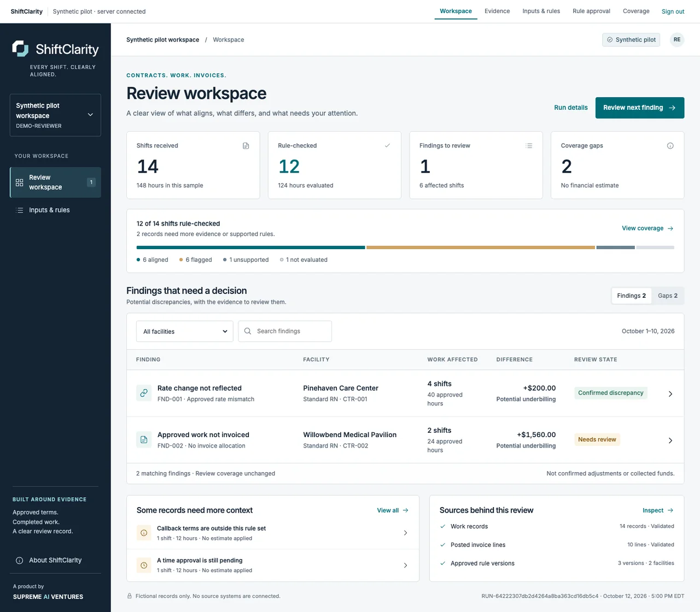The image size is (700, 612).
Task: Click the Synthetic pilot status badge
Action: coord(631,40)
